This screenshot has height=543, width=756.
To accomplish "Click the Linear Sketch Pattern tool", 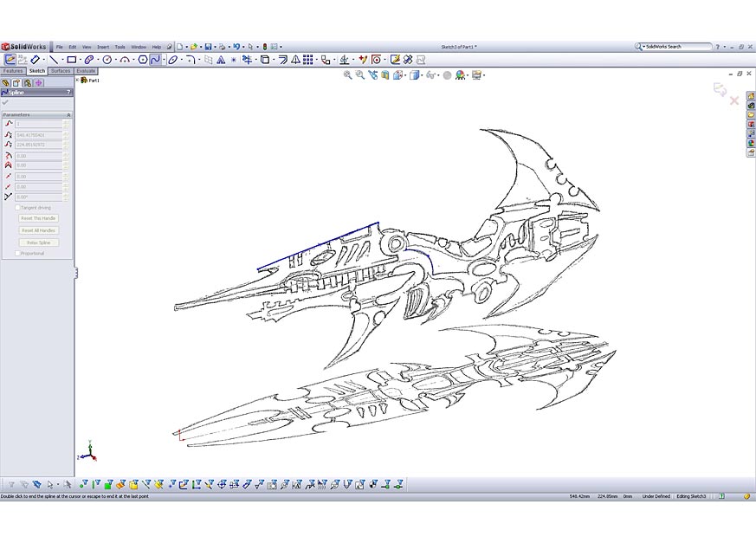I will [308, 60].
